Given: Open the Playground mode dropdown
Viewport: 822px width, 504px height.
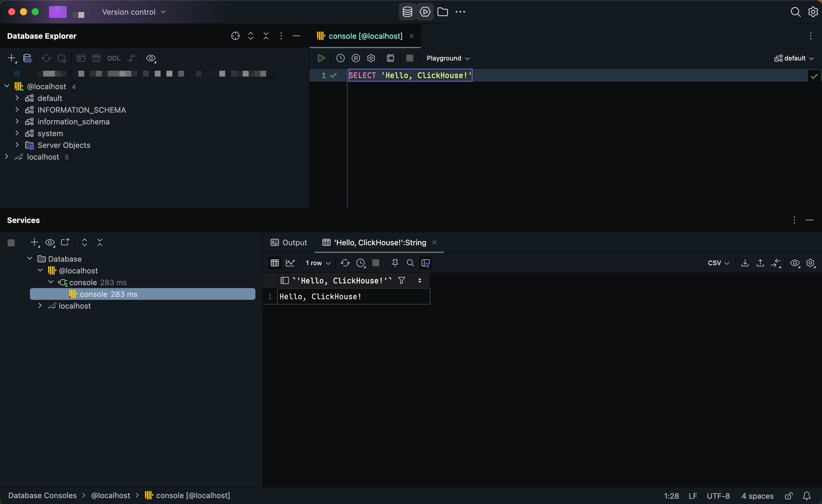Looking at the screenshot, I should tap(448, 58).
